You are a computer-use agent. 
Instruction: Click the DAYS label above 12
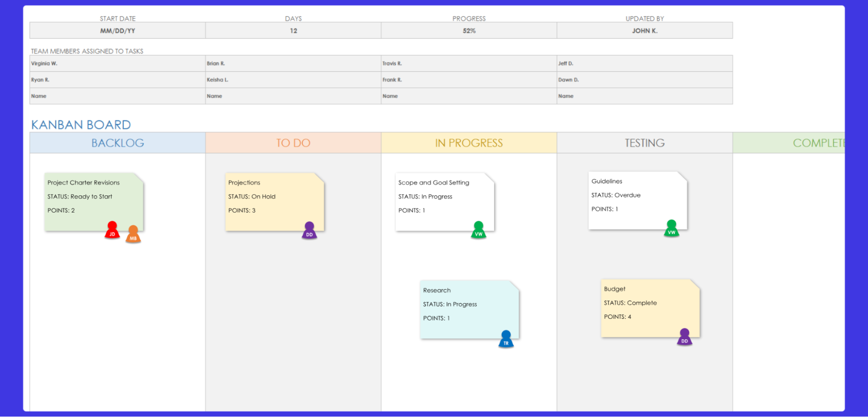[x=294, y=19]
